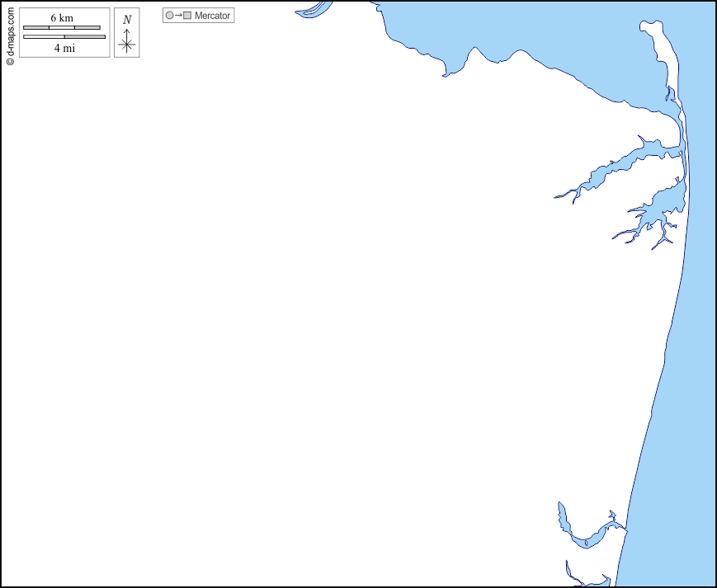Click the 6 km scale label
The image size is (717, 588).
[62, 18]
